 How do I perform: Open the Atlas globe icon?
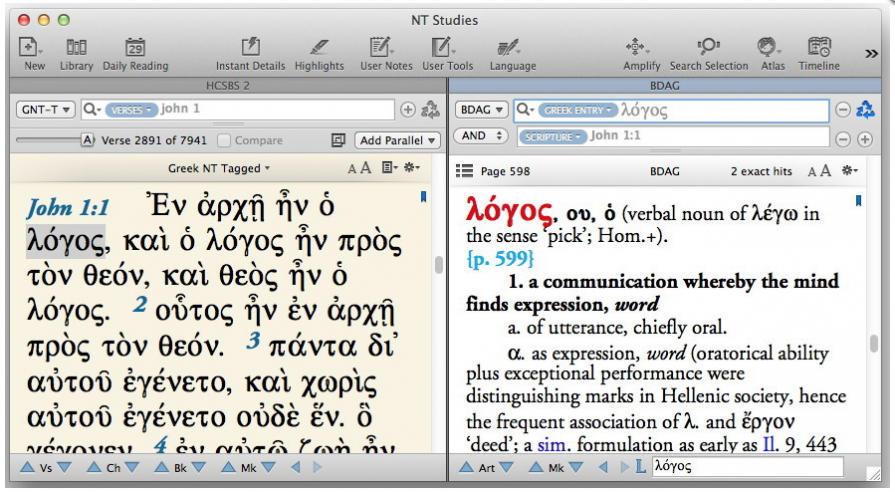[x=768, y=48]
